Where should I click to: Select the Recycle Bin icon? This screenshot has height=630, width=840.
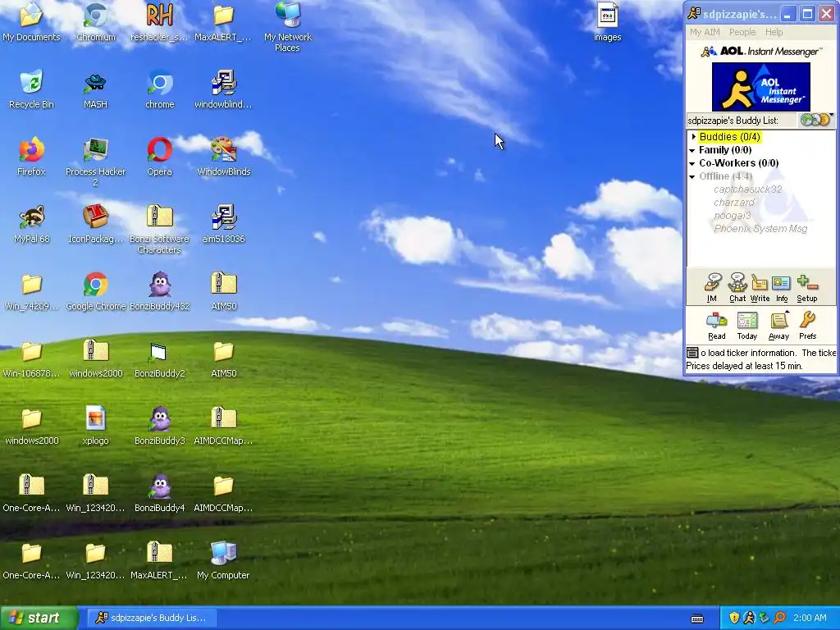(31, 89)
